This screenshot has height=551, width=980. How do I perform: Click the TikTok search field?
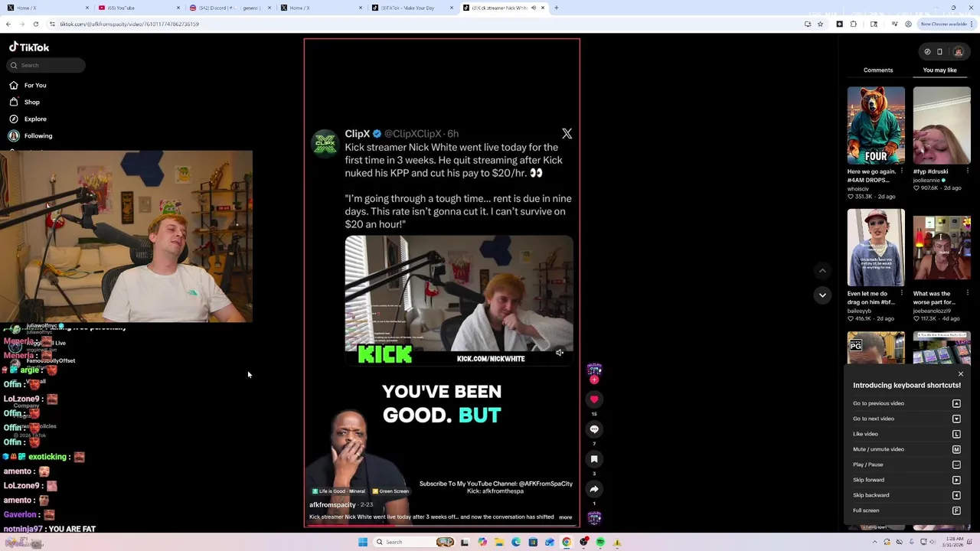46,65
